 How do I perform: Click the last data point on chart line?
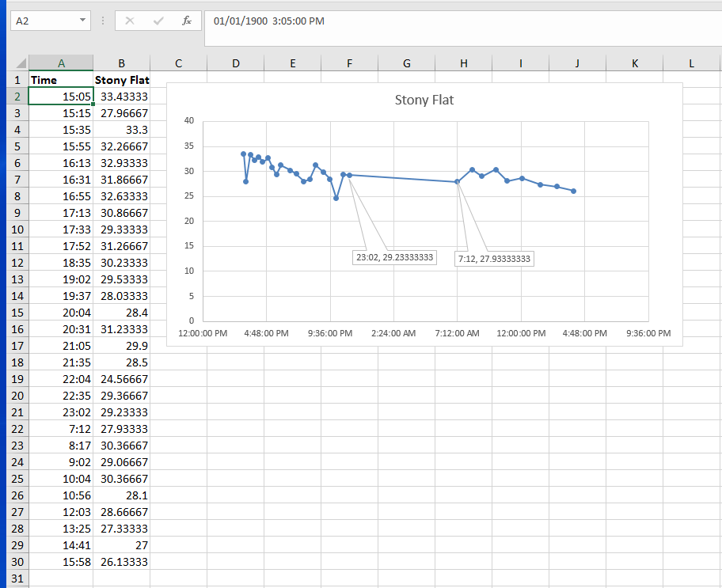pos(574,191)
